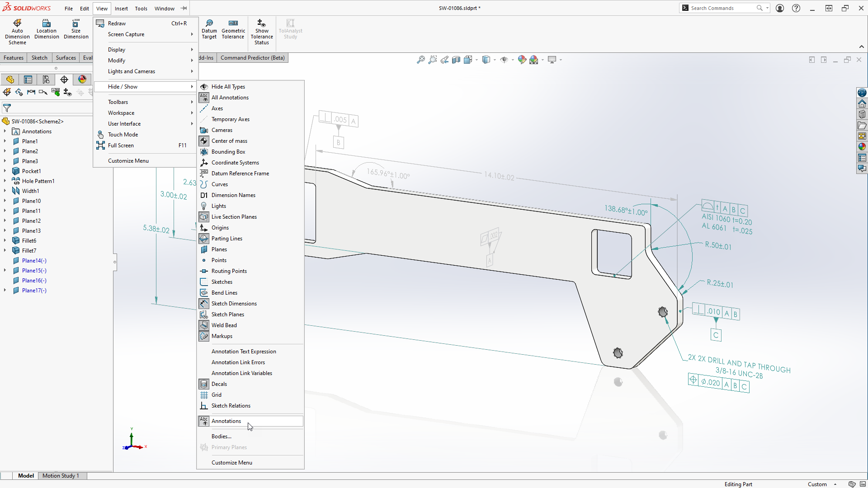Expand the Annotations folder in the tree

click(5, 131)
